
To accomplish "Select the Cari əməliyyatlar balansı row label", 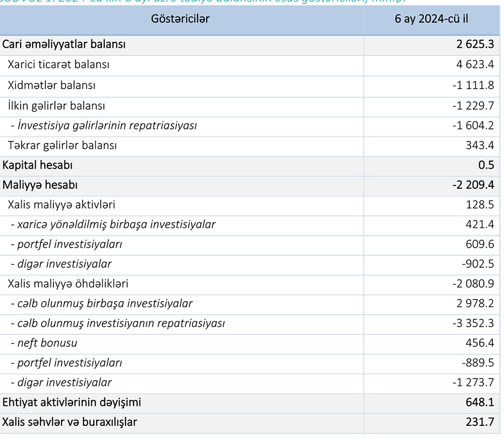I will click(x=64, y=44).
